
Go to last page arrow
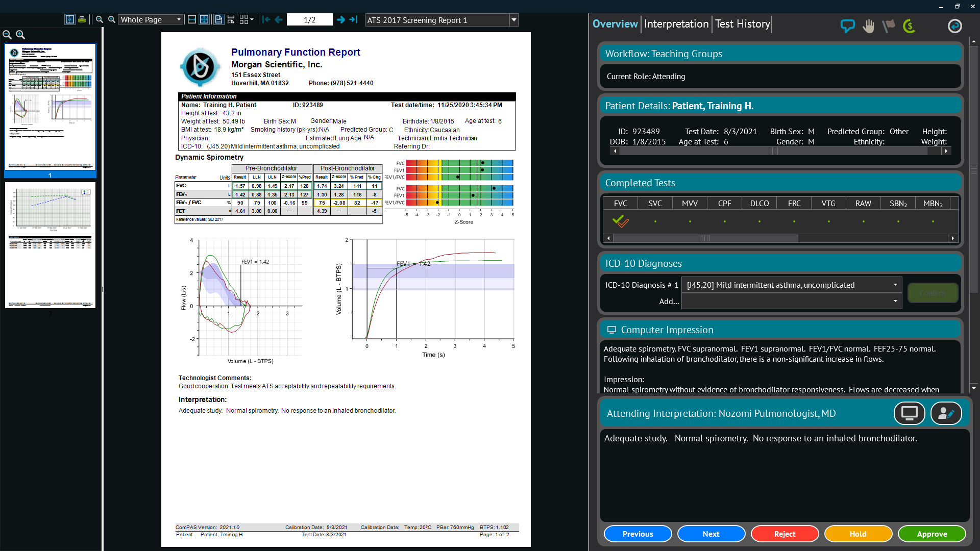click(353, 19)
